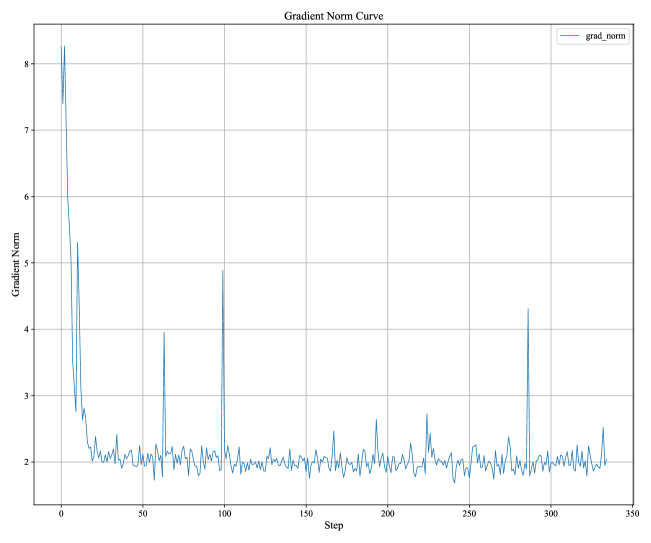Click the grad_norm legend label

tap(605, 36)
